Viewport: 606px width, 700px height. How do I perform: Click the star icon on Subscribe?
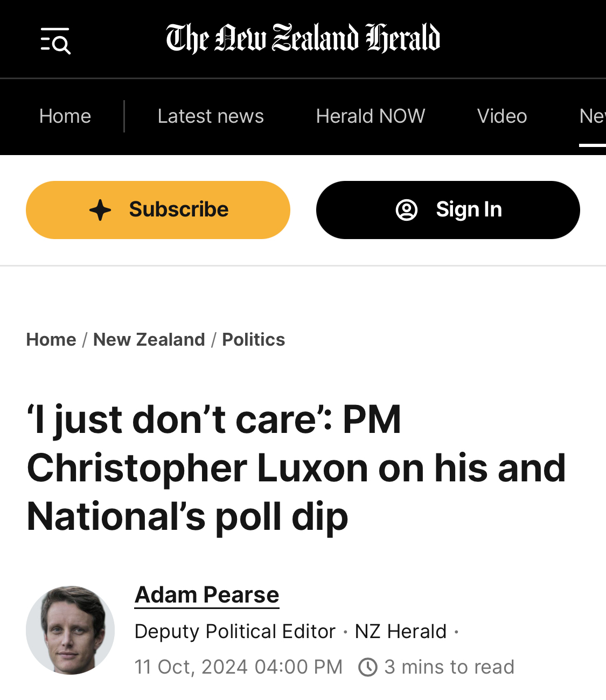(x=100, y=210)
